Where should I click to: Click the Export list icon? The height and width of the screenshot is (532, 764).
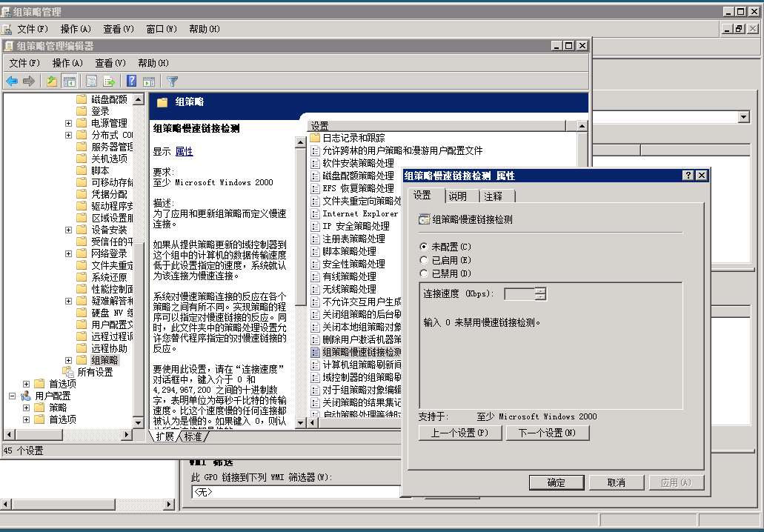coord(109,81)
